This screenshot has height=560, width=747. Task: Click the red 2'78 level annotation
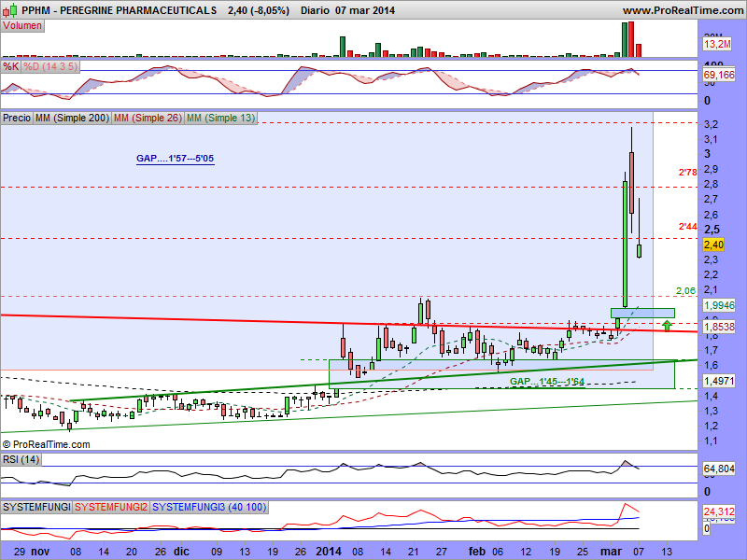click(x=687, y=173)
